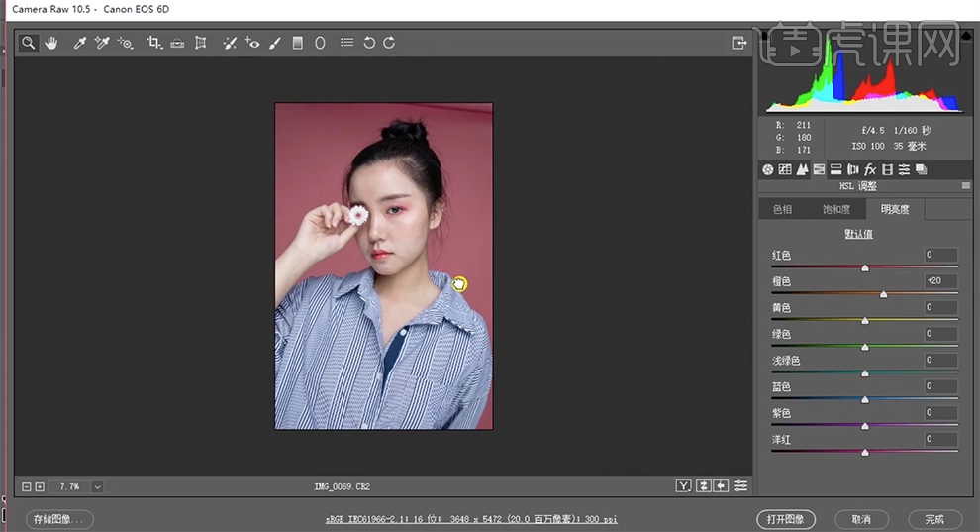This screenshot has height=532, width=980.
Task: Open the 7.7% zoom level dropdown
Action: click(x=97, y=486)
